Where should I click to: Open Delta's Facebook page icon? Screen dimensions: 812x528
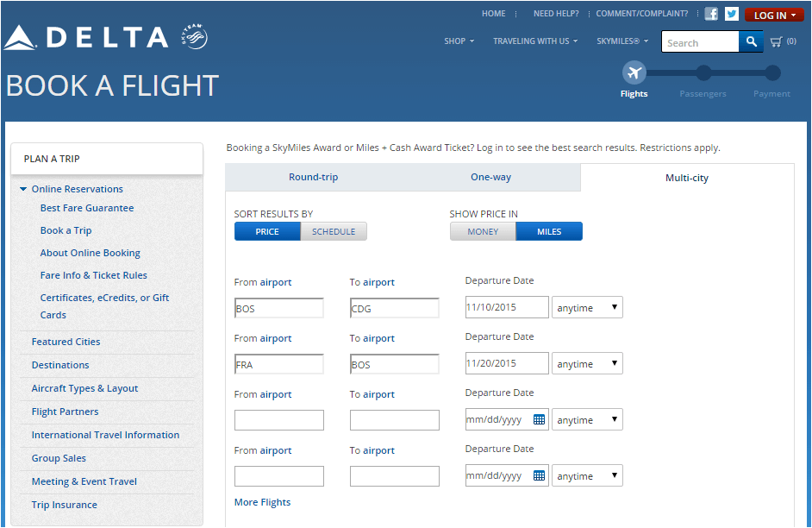point(711,14)
